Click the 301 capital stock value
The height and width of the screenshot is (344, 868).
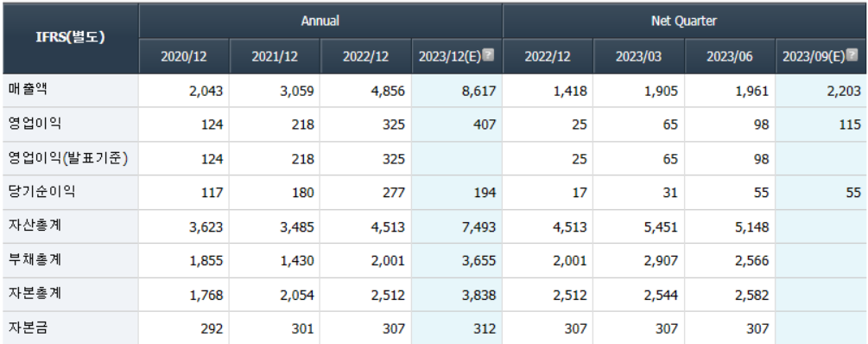303,329
